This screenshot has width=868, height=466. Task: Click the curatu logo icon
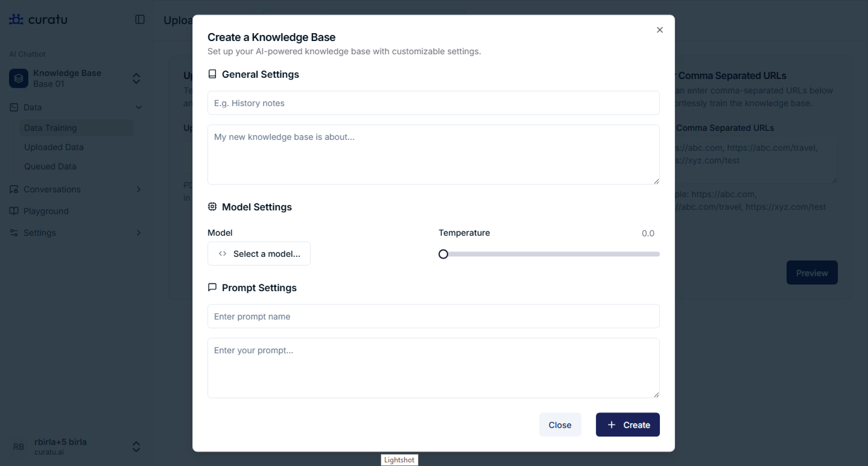[x=16, y=19]
